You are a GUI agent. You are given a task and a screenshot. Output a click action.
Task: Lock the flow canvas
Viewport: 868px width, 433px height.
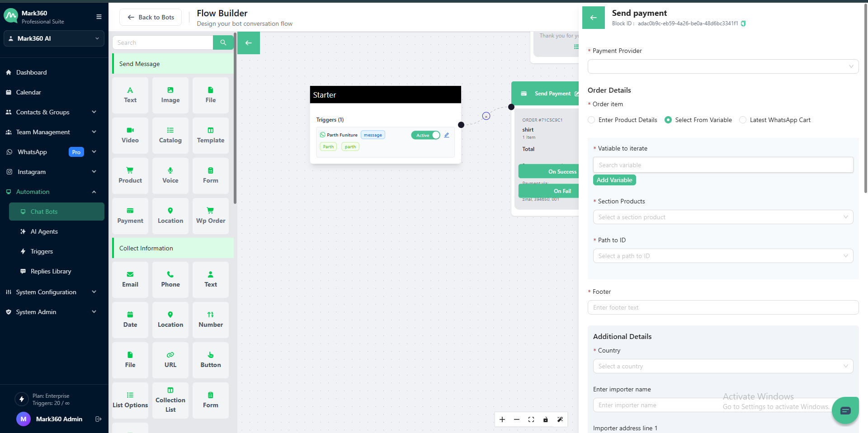[x=545, y=419]
